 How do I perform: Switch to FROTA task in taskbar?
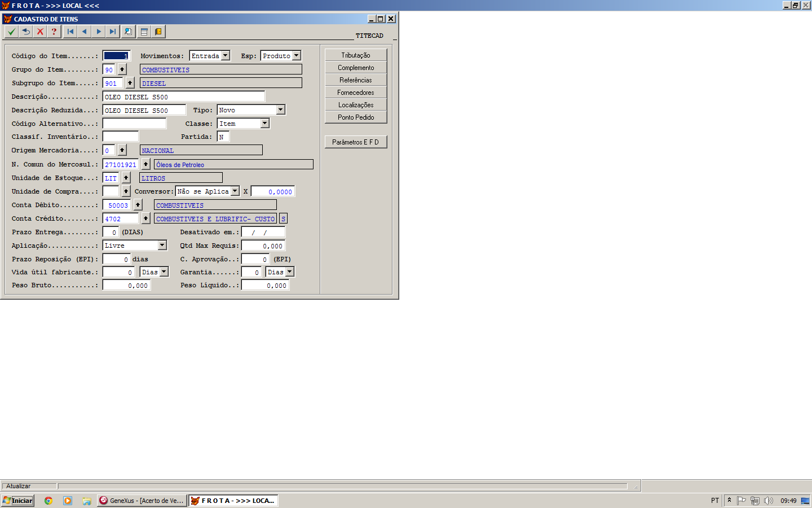[x=233, y=501]
